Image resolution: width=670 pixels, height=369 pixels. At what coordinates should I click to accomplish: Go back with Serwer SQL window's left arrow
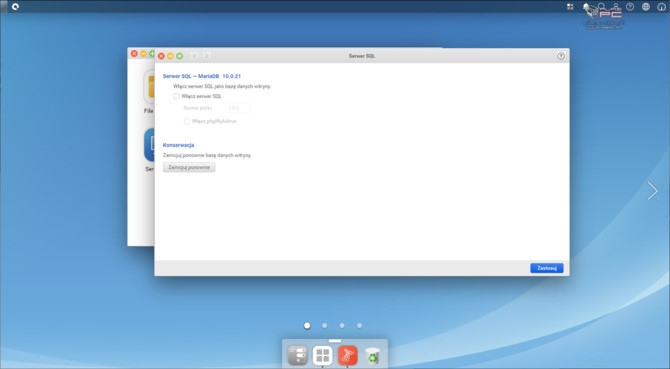[195, 56]
